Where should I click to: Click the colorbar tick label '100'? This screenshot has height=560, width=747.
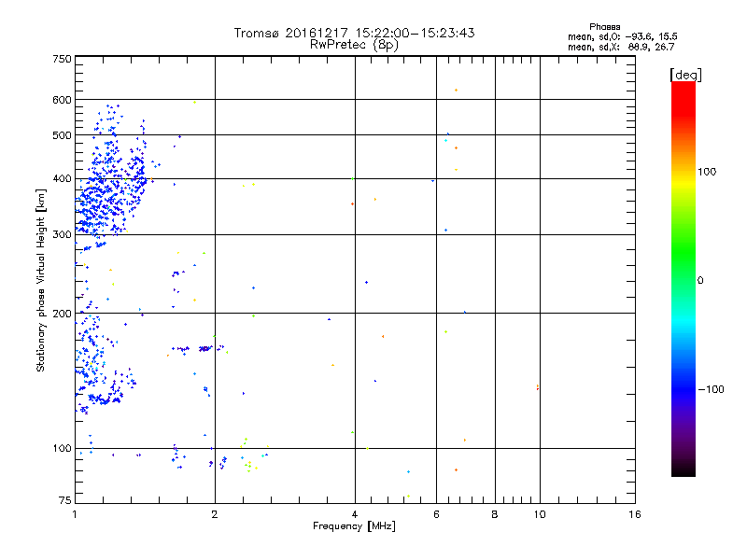[x=707, y=172]
